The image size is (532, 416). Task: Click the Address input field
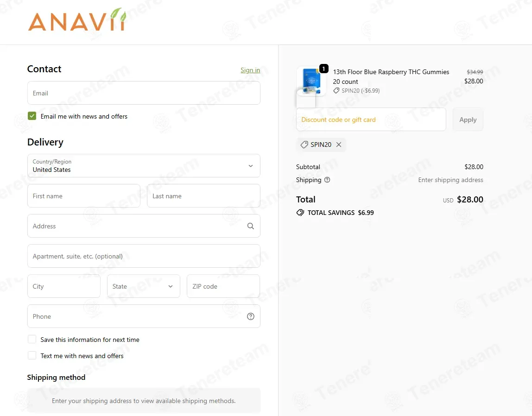(x=144, y=226)
